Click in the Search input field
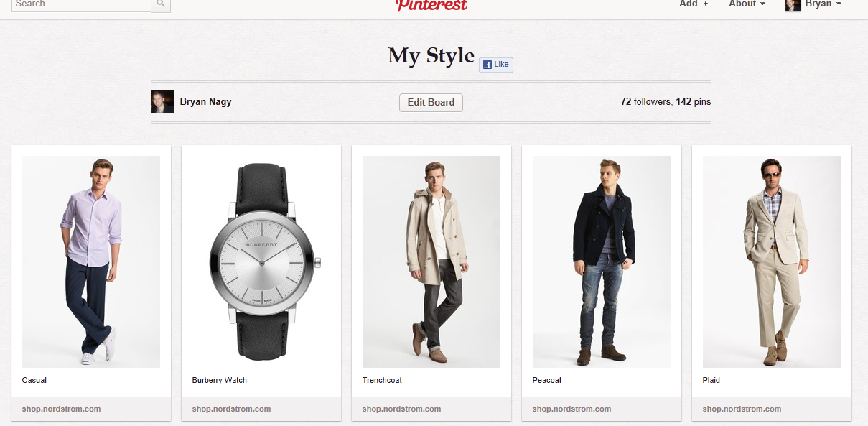The width and height of the screenshot is (868, 426). tap(81, 4)
